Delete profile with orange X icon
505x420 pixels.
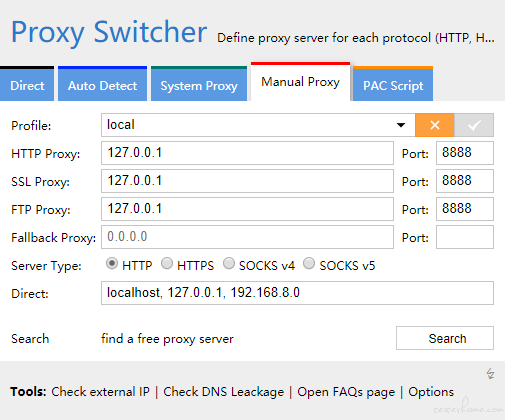[434, 125]
